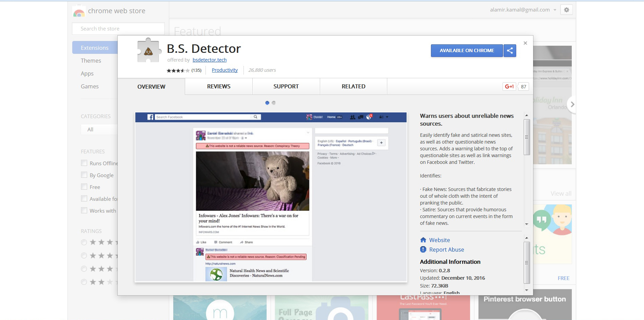Select Apps in the sidebar
Screen dimensions: 644x320
click(87, 73)
